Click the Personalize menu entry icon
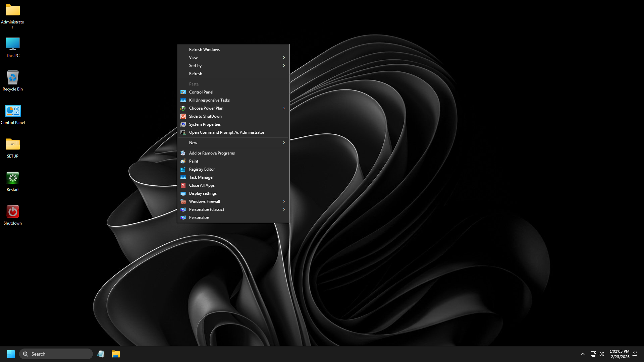Screen dimensions: 644x362 coord(183,218)
